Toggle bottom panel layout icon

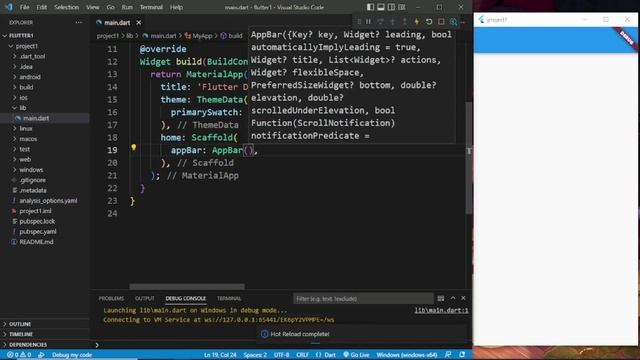pyautogui.click(x=381, y=7)
